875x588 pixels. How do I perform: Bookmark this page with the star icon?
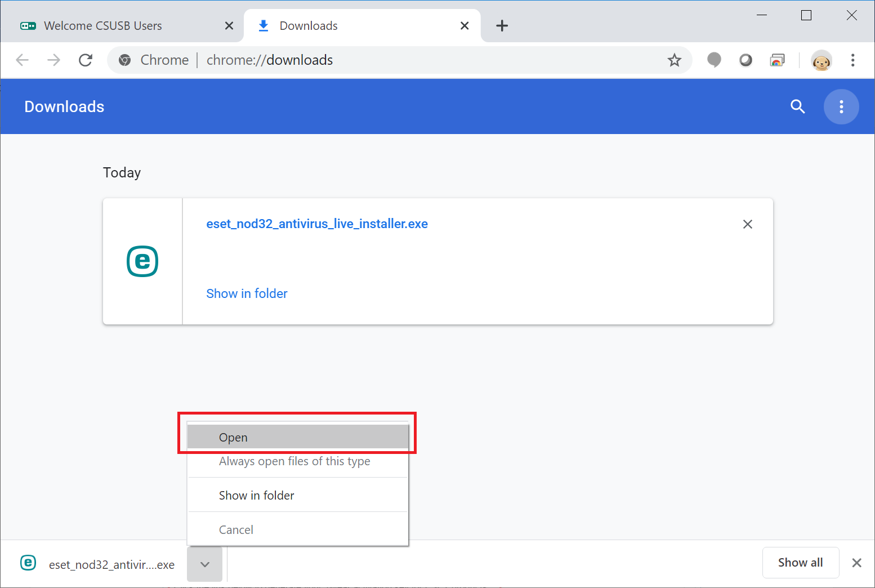click(x=675, y=60)
